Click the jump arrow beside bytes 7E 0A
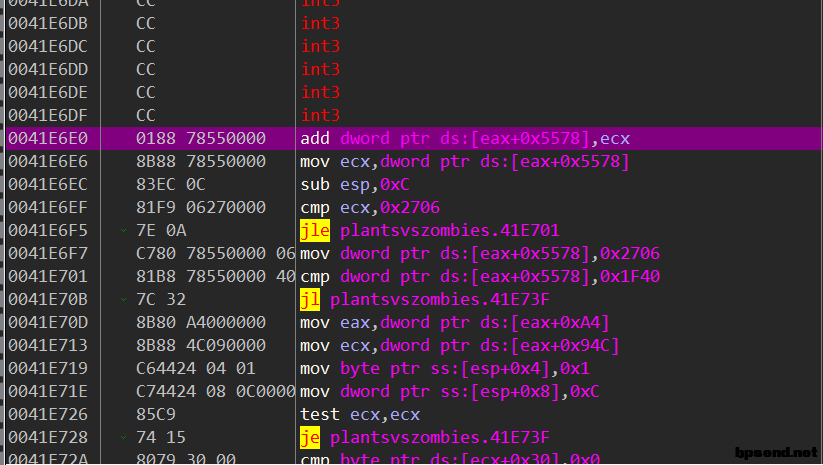The image size is (823, 465). click(x=123, y=230)
